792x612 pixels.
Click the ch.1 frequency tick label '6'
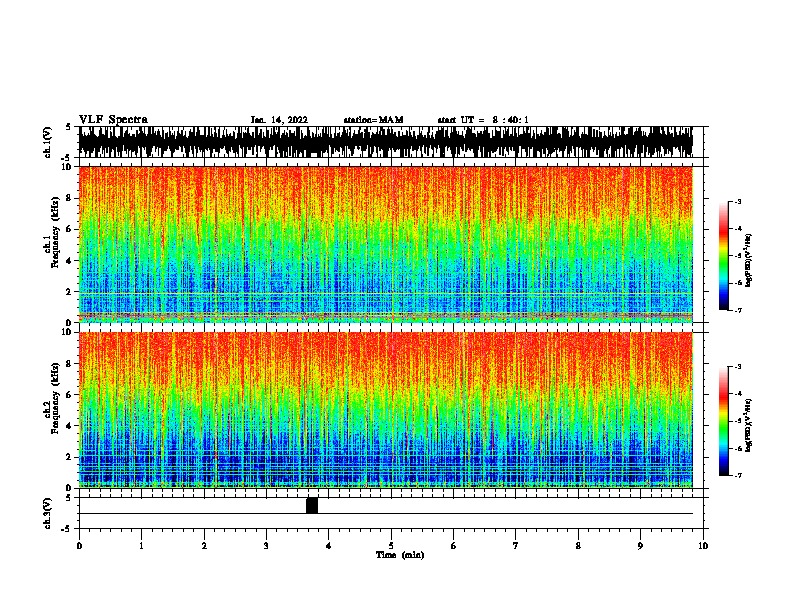click(x=70, y=229)
